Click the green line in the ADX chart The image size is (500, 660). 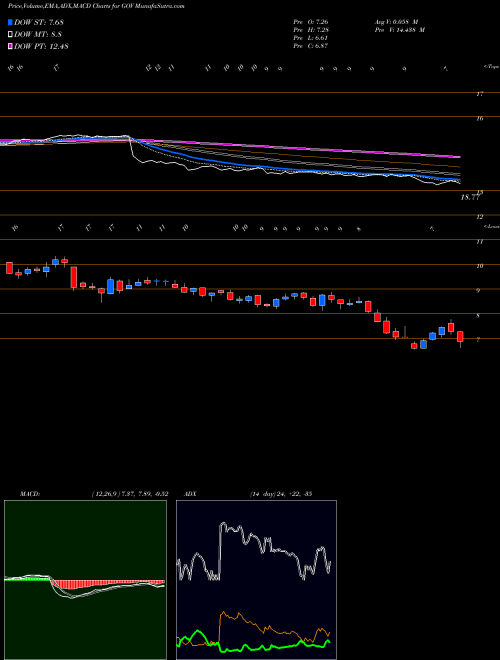click(254, 647)
